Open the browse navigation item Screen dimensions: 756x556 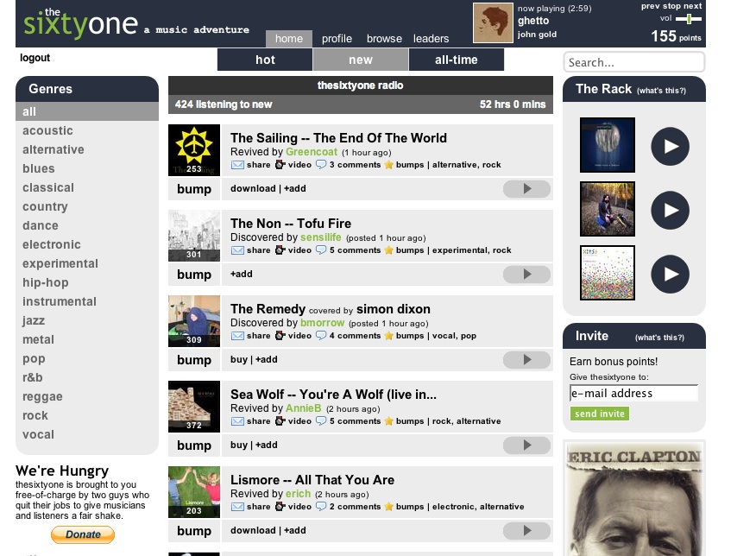click(384, 39)
